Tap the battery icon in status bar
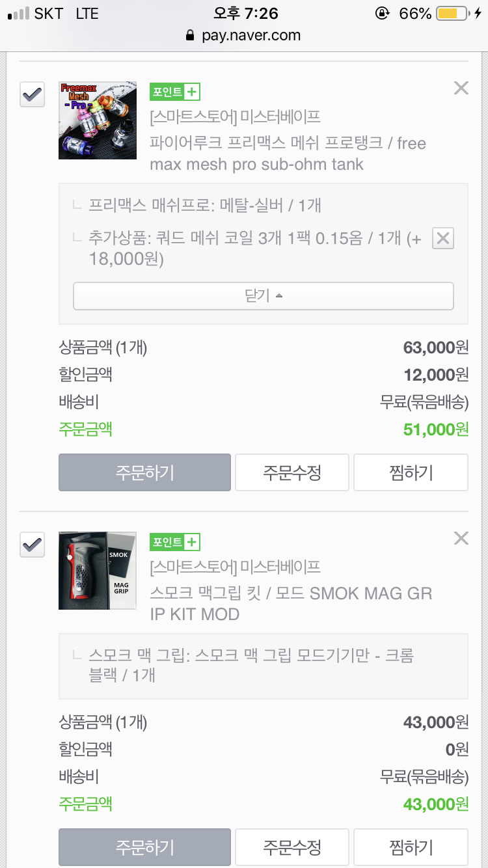Viewport: 488px width, 868px height. (453, 13)
